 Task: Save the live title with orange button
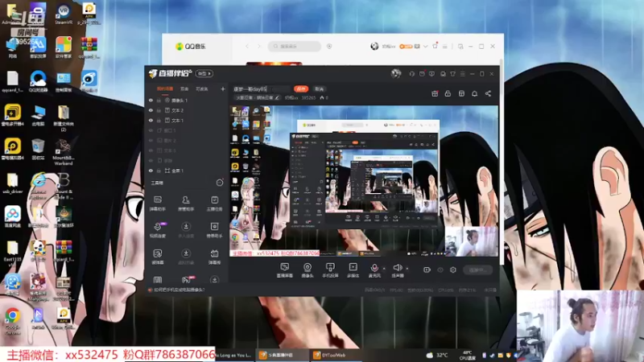pos(301,88)
